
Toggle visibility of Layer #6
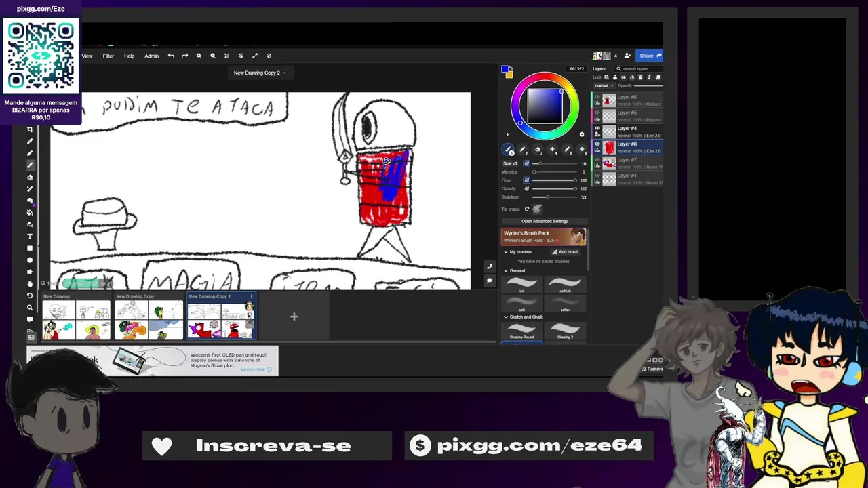(597, 97)
